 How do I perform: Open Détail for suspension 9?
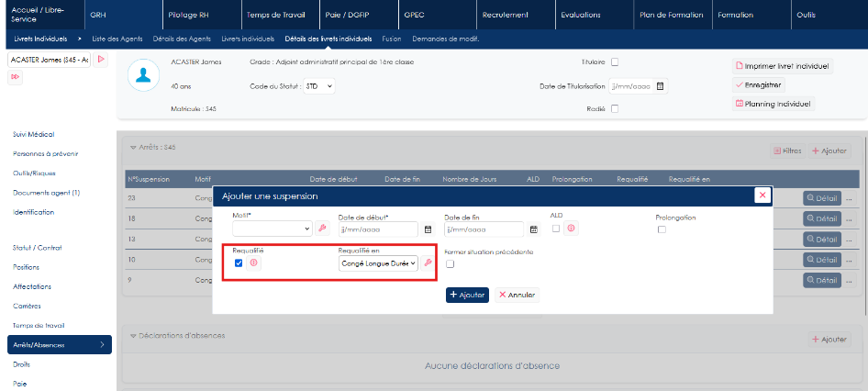pos(822,280)
